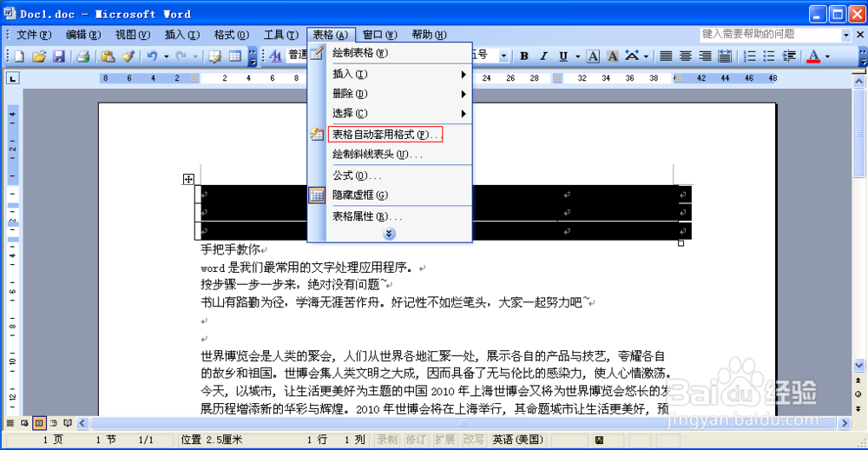Viewport: 868px width, 450px height.
Task: Switch to Reading layout view
Action: 68,423
